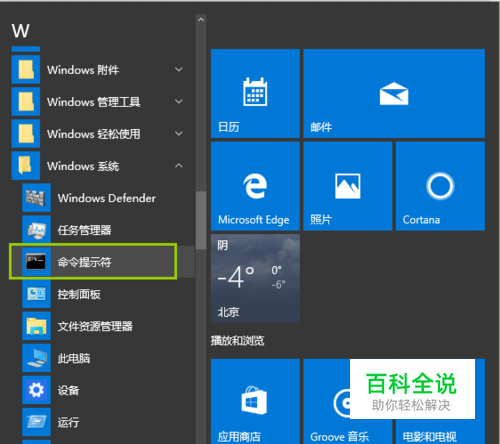The image size is (500, 444).
Task: Click the Windows 管理工具 folder label
Action: [94, 102]
